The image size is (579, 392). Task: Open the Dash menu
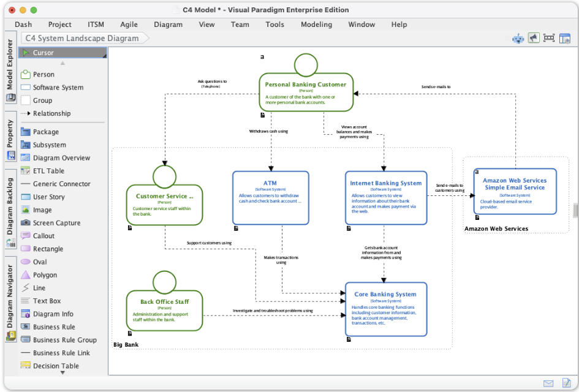(x=23, y=24)
